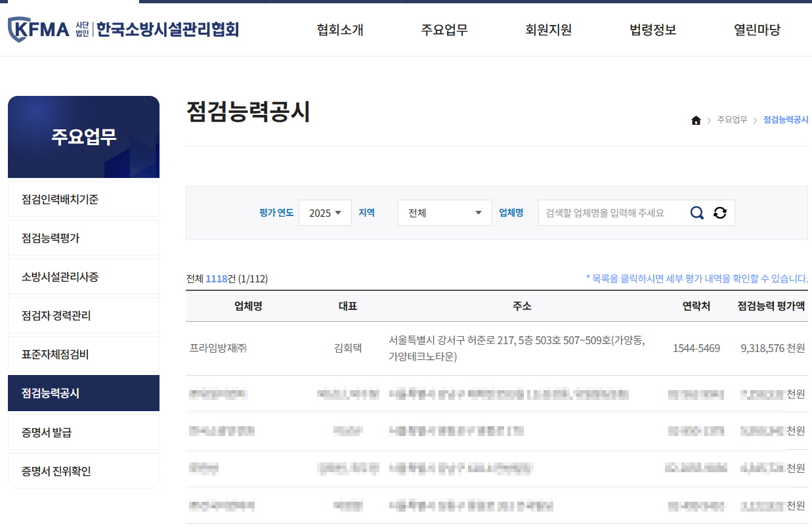Click the magnifier search icon
This screenshot has width=812, height=530.
tap(696, 213)
